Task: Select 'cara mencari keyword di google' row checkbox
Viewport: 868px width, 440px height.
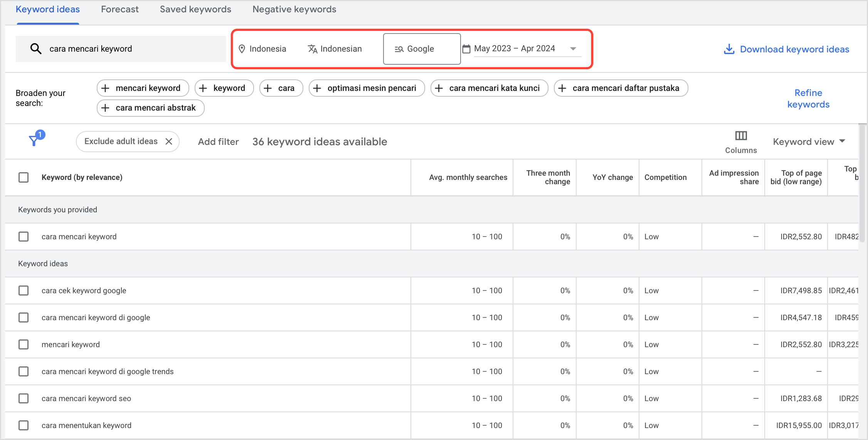Action: tap(24, 317)
